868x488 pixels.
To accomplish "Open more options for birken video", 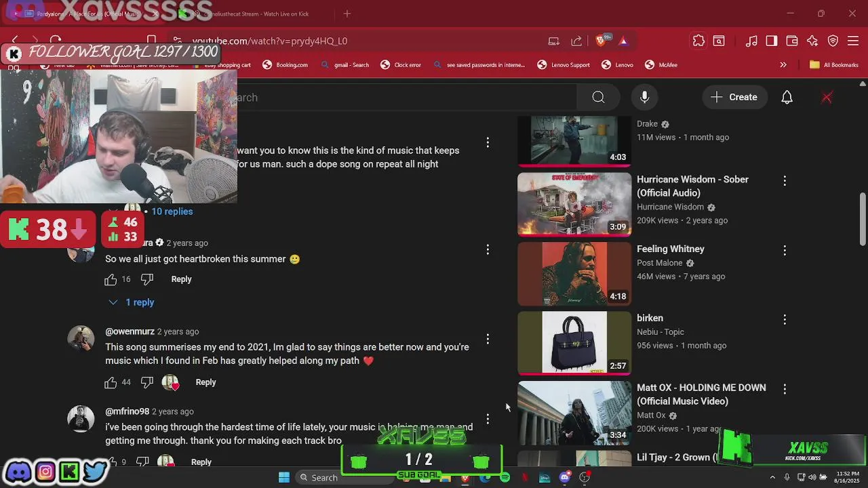I will [x=785, y=319].
